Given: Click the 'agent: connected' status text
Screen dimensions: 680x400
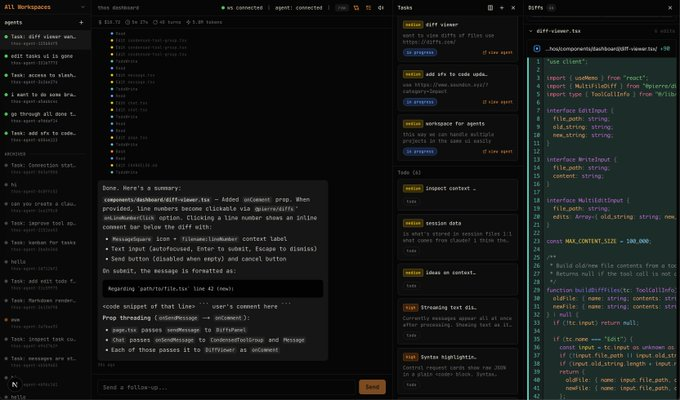Looking at the screenshot, I should 298,8.
